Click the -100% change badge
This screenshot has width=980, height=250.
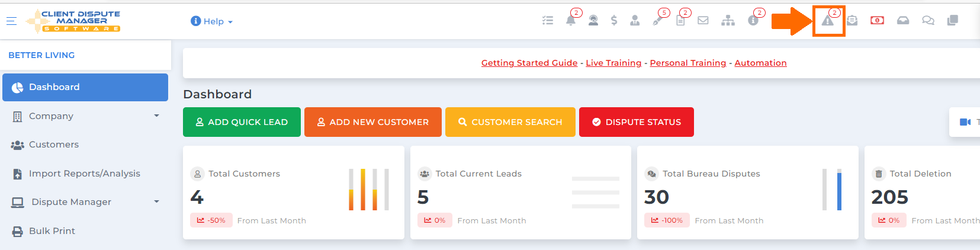pyautogui.click(x=667, y=220)
